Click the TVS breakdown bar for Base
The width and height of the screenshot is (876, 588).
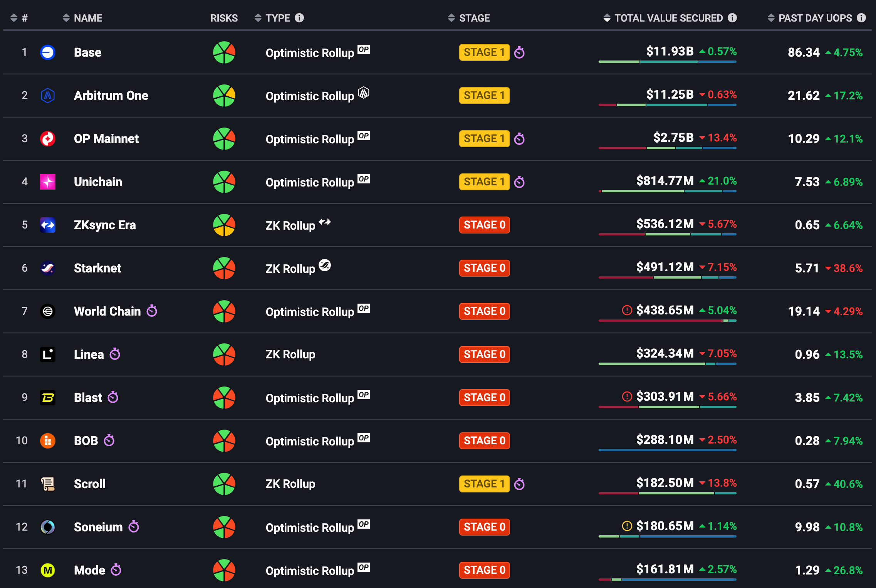click(668, 62)
